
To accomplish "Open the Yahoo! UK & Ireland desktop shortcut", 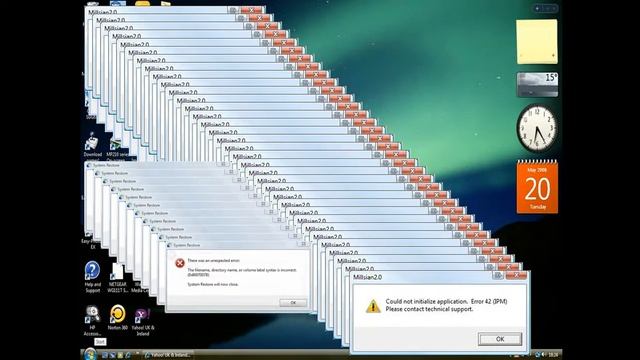I will point(143,322).
